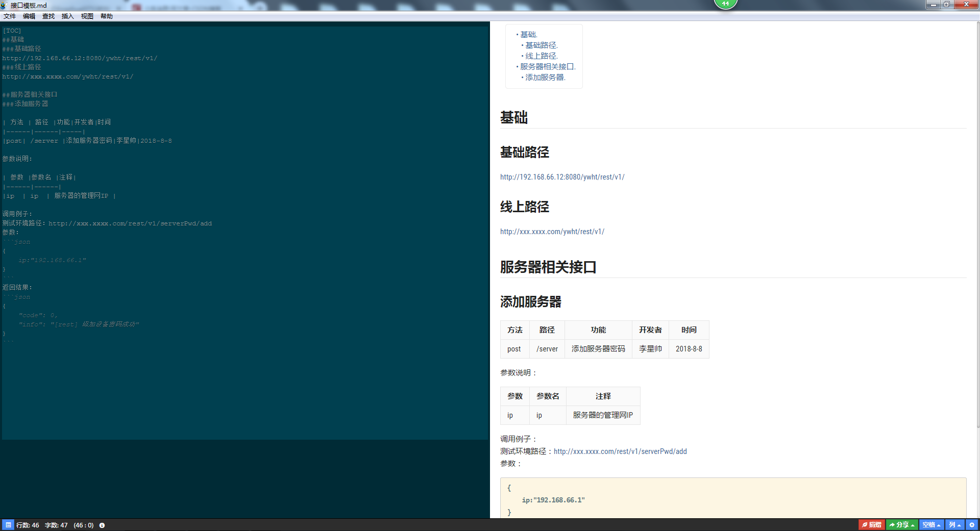Image resolution: width=980 pixels, height=531 pixels.
Task: Open the 192.168.66.12:8080 link in preview
Action: click(x=562, y=177)
